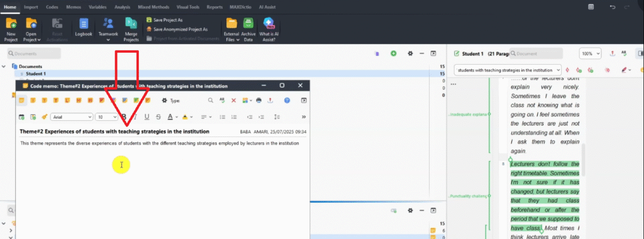Viewport: 644px width, 239px height.
Task: Click the green add-document icon in Documents panel
Action: (394, 53)
